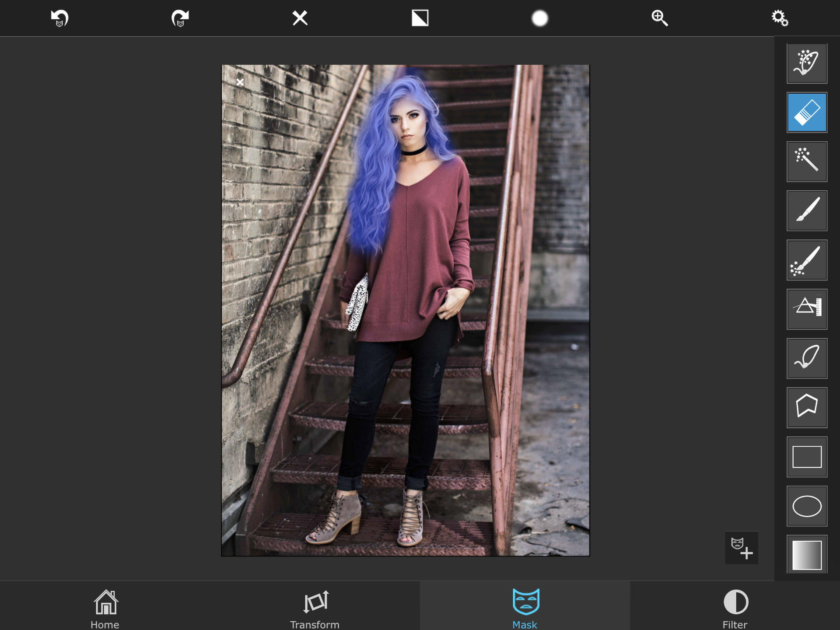840x630 pixels.
Task: Click the small X marker on the photo
Action: [x=240, y=82]
